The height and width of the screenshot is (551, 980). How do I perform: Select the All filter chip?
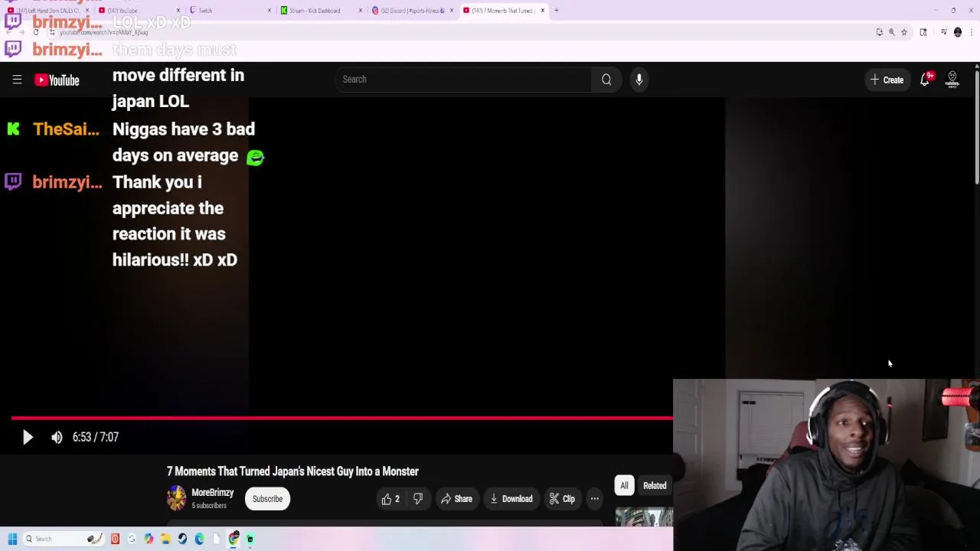click(624, 485)
